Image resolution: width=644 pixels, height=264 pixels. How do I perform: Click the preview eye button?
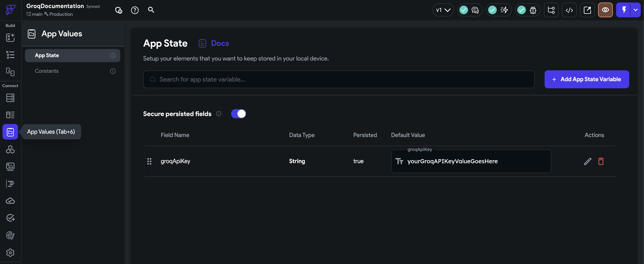coord(605,10)
